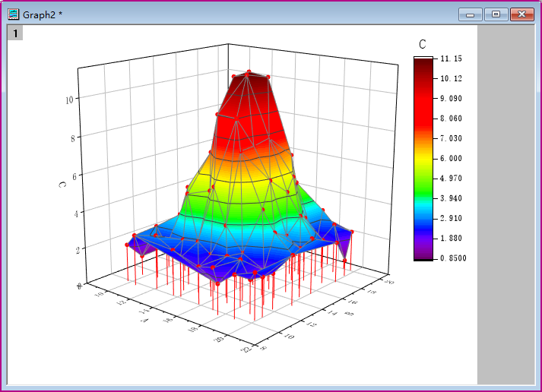Close the Graph2 window

pos(521,14)
